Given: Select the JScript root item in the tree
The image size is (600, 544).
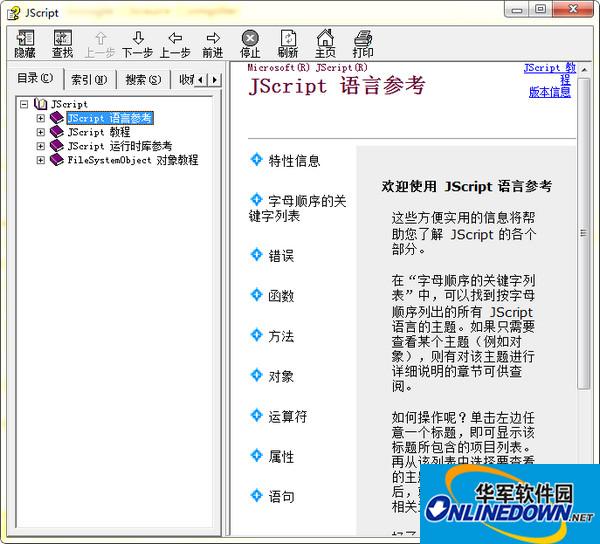Looking at the screenshot, I should pyautogui.click(x=69, y=104).
